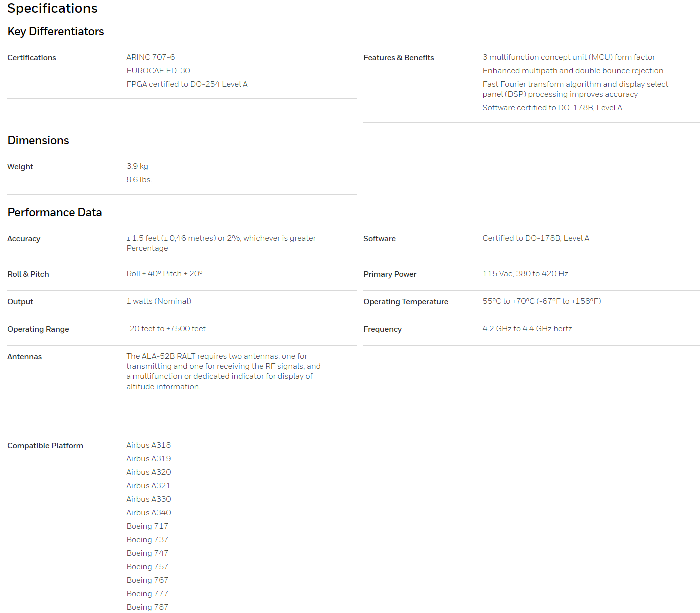Click 115 Vac, 380 to 420 Hz value

(525, 274)
